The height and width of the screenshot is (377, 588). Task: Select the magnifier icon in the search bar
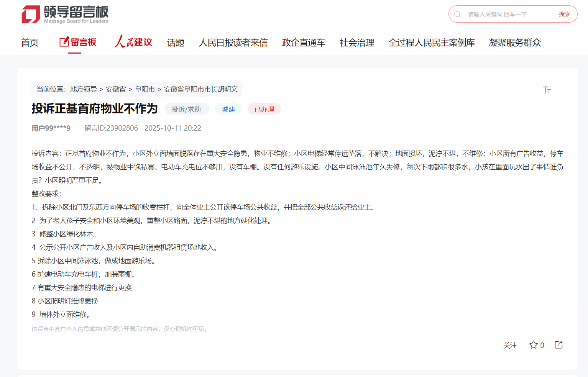(x=457, y=14)
